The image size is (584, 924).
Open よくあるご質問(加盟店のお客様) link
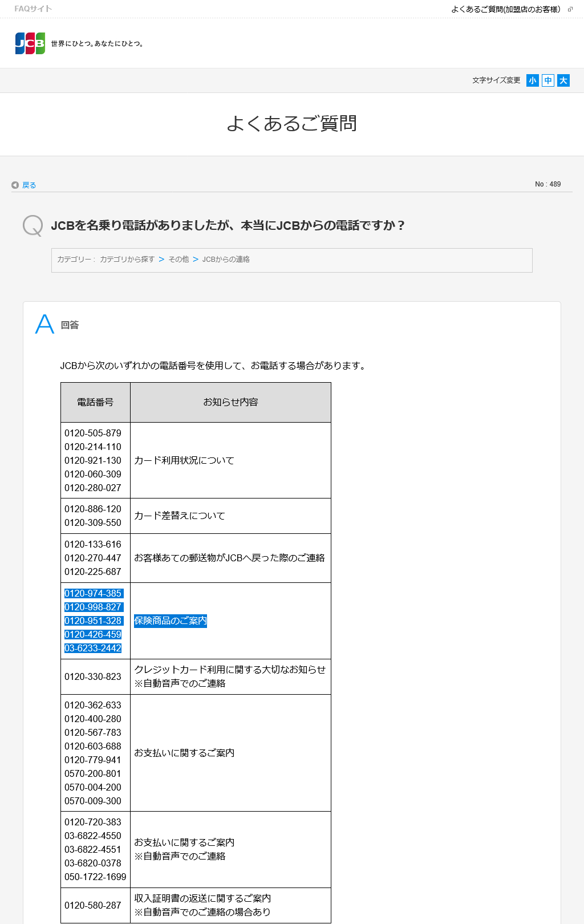[x=505, y=9]
